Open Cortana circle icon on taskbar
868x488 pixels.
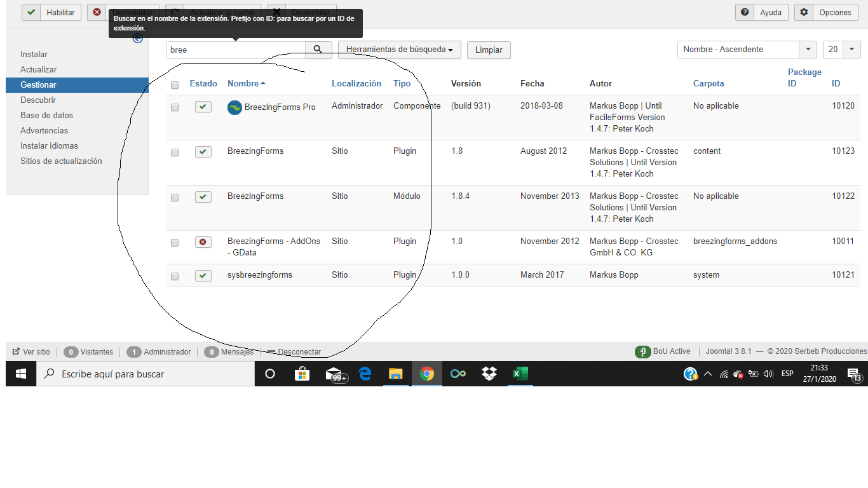tap(269, 374)
